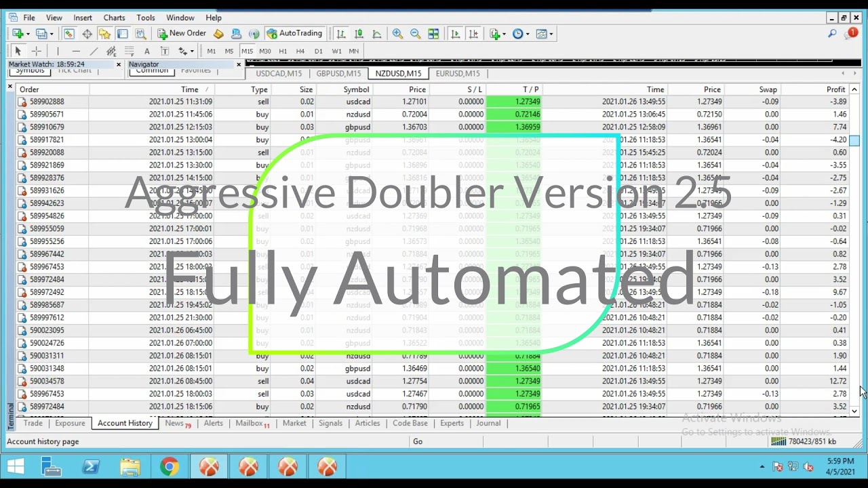The image size is (868, 488).
Task: Select the Vertical Line drawing tool
Action: [58, 51]
